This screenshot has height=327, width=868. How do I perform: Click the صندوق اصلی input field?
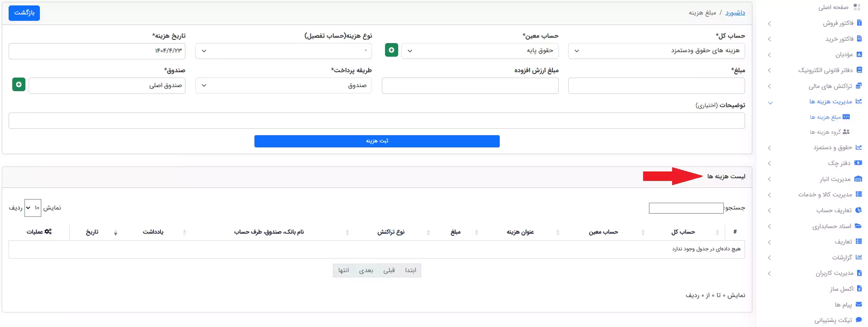pos(107,85)
